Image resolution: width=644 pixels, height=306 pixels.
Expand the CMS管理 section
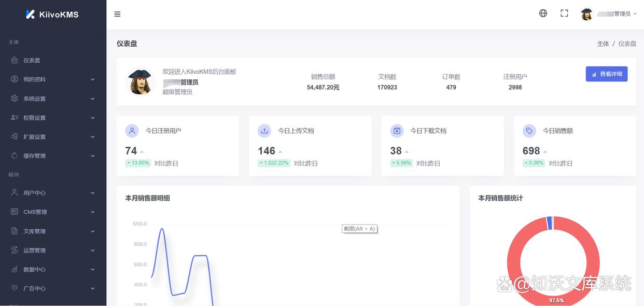35,212
